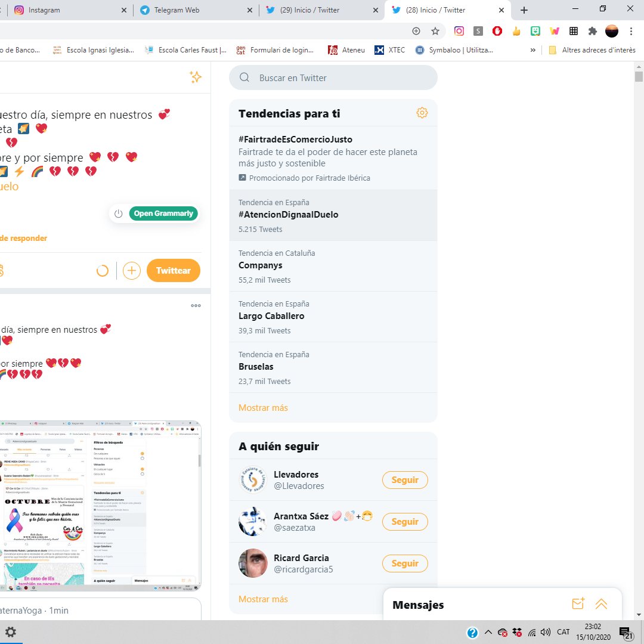Screen dimensions: 644x644
Task: Open the Llevadores profile avatar
Action: (253, 479)
